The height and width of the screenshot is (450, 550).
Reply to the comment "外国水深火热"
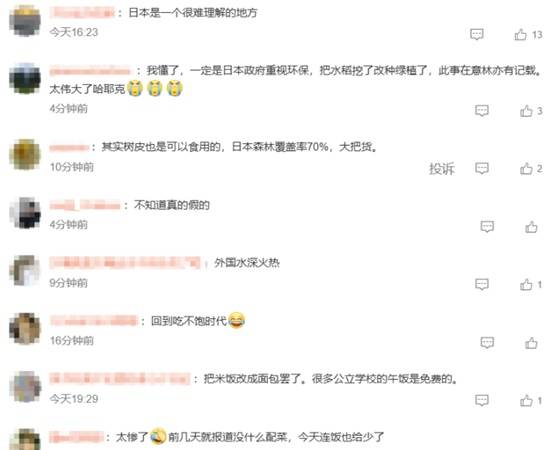[x=482, y=284]
